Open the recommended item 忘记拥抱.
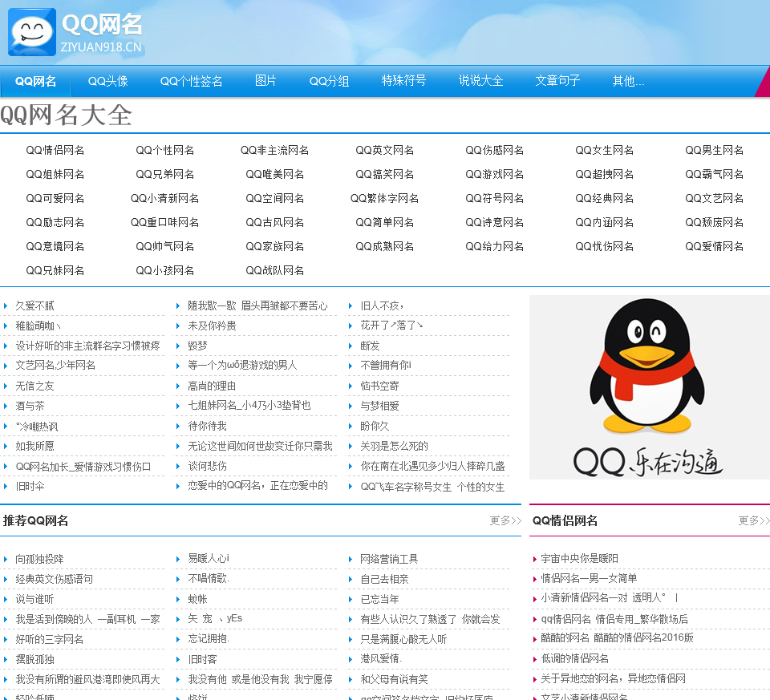 pyautogui.click(x=209, y=639)
